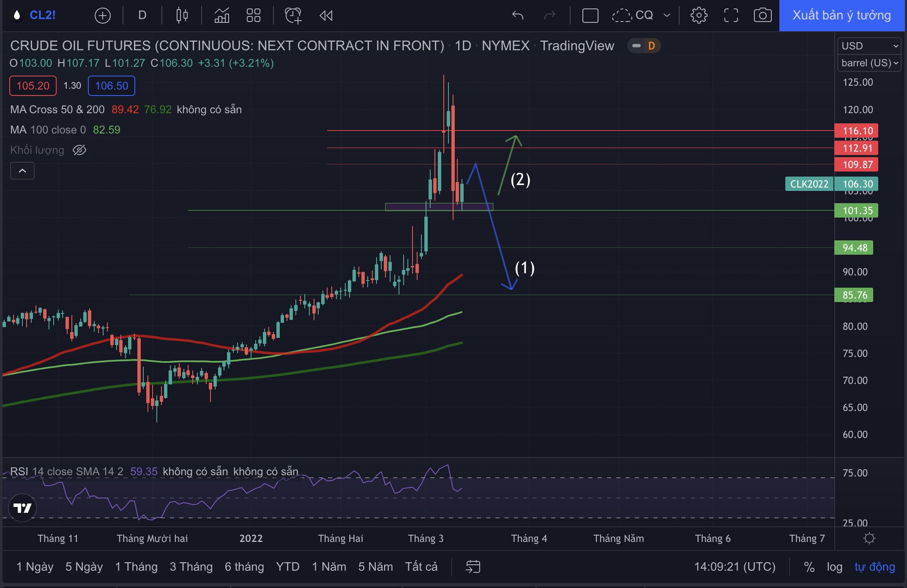The height and width of the screenshot is (588, 907).
Task: Toggle visibility of Khối lượng indicator
Action: coord(79,150)
